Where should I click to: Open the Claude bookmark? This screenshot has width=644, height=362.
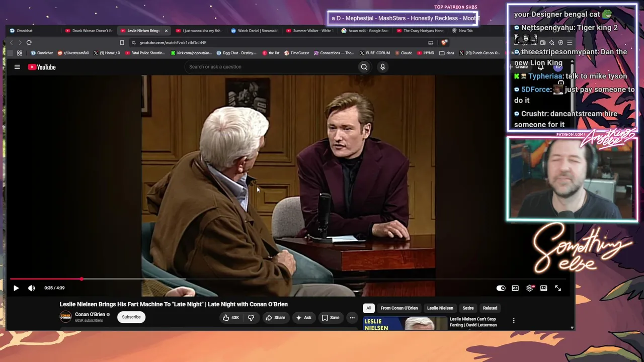click(x=404, y=53)
